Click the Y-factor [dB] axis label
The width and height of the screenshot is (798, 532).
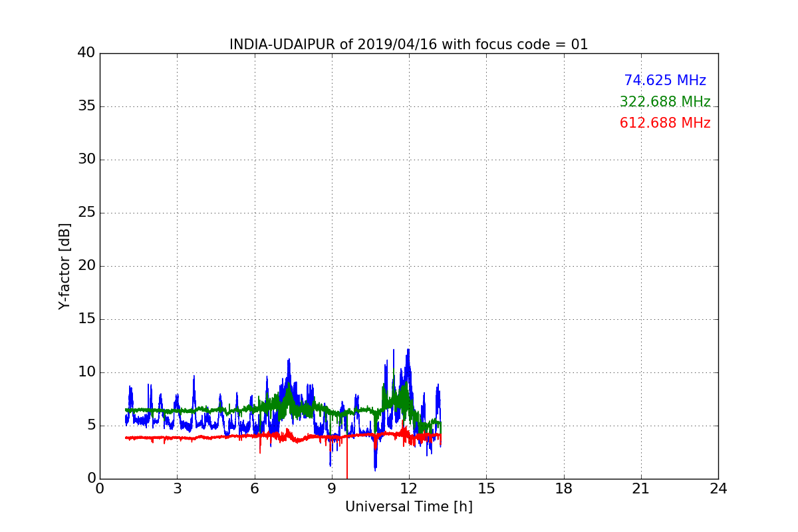click(65, 266)
